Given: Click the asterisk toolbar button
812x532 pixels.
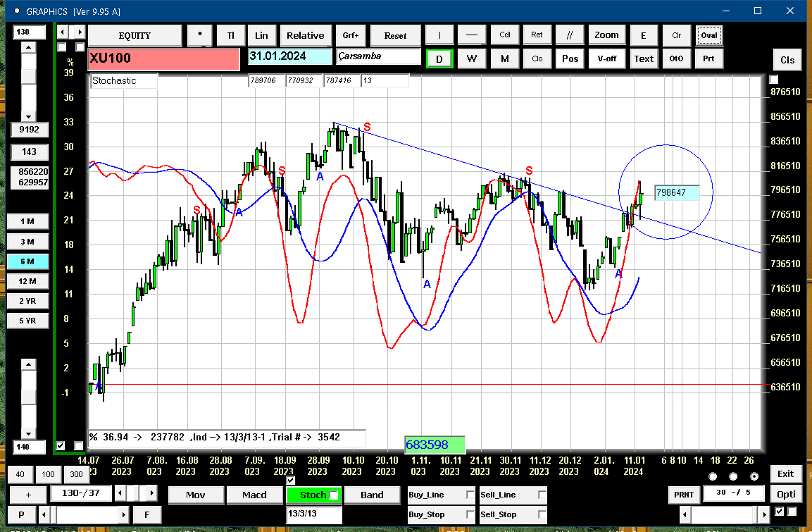Looking at the screenshot, I should pyautogui.click(x=200, y=36).
